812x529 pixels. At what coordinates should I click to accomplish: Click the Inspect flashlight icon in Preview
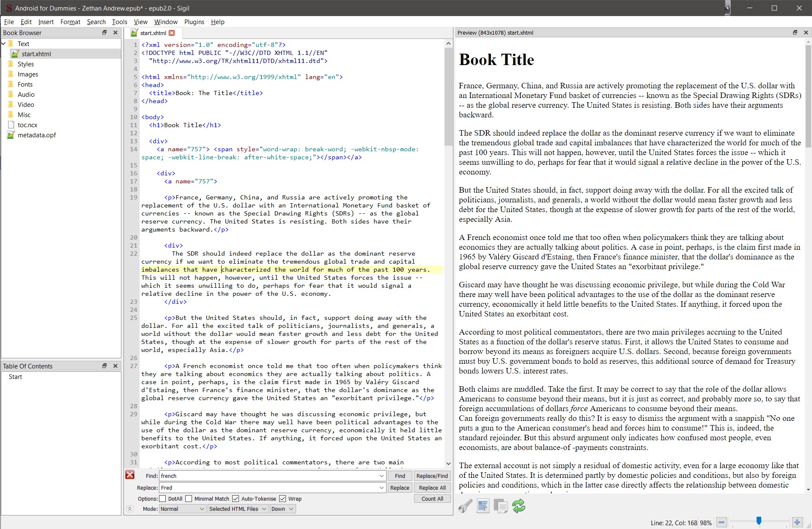point(465,506)
